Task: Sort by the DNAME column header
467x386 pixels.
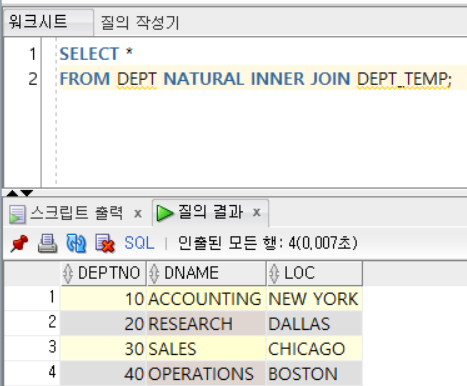Action: tap(206, 273)
